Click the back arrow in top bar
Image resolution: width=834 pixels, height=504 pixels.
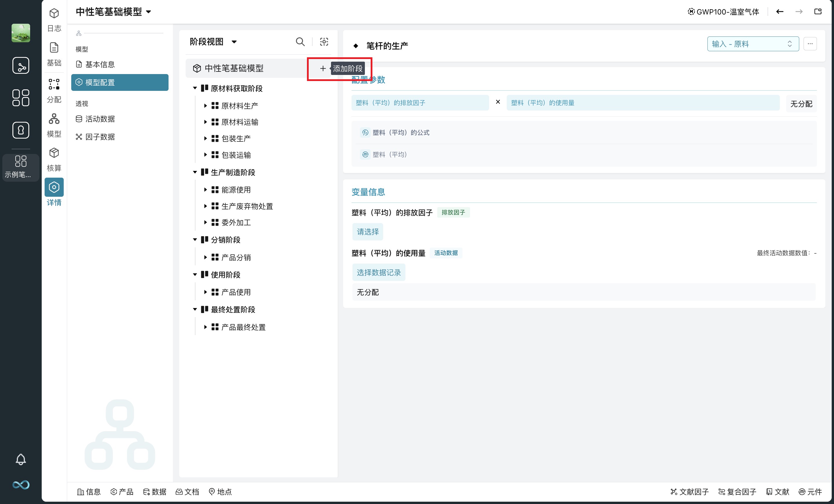(x=780, y=12)
